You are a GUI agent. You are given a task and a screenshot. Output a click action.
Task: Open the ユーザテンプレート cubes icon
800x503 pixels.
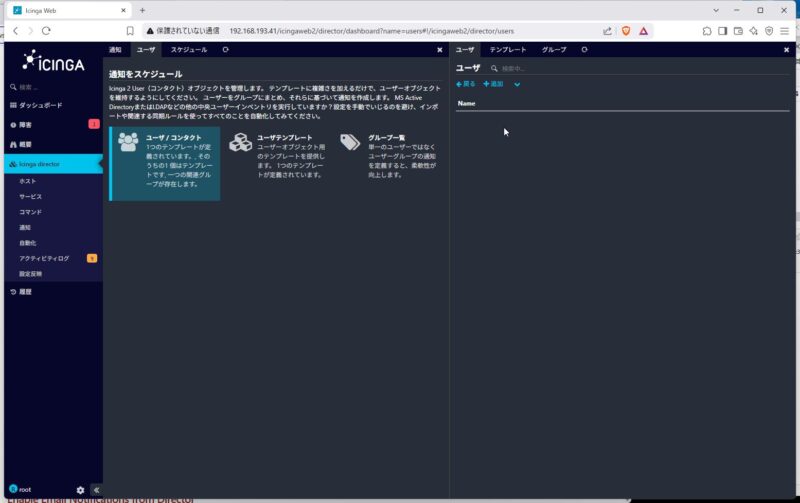point(240,142)
